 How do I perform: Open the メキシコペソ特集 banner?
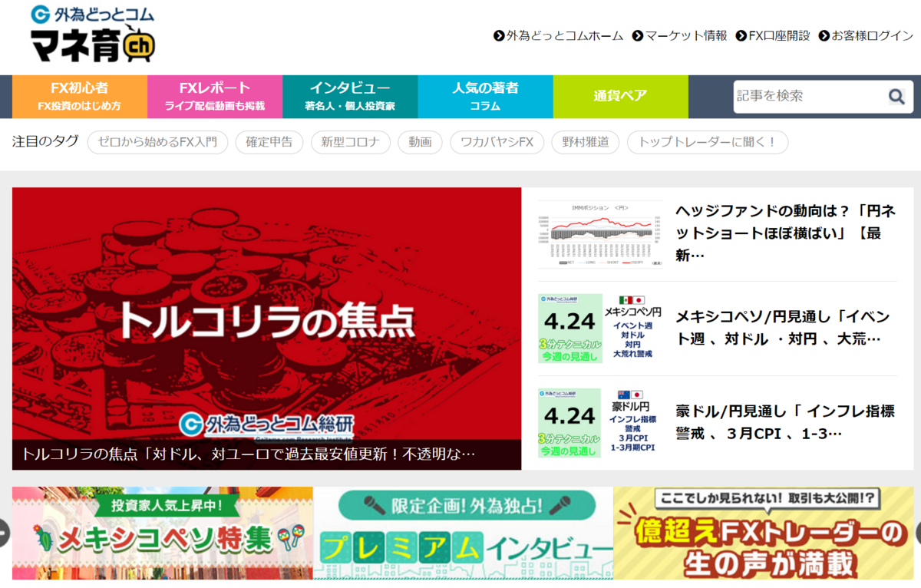point(163,533)
